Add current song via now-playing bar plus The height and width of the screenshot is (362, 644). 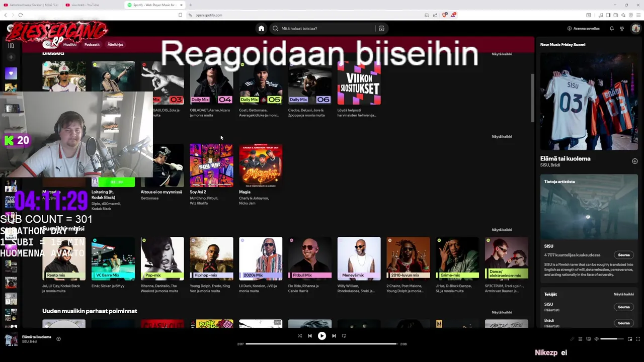(58, 339)
